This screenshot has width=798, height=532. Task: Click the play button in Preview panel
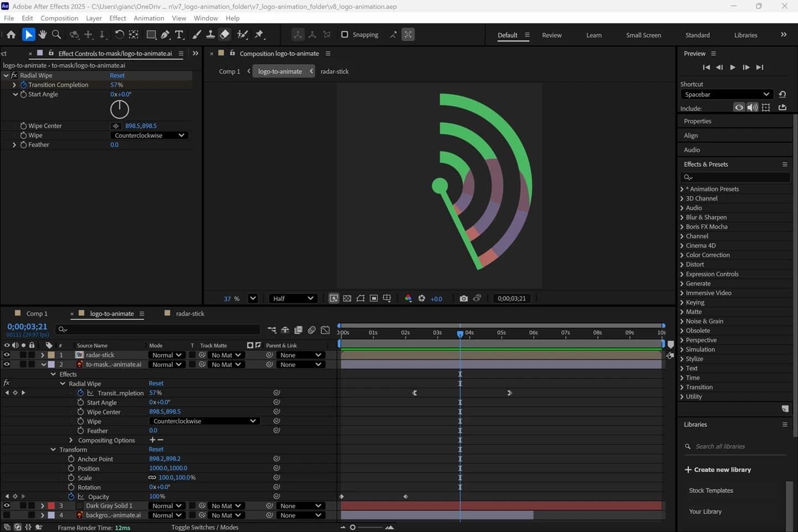[733, 67]
